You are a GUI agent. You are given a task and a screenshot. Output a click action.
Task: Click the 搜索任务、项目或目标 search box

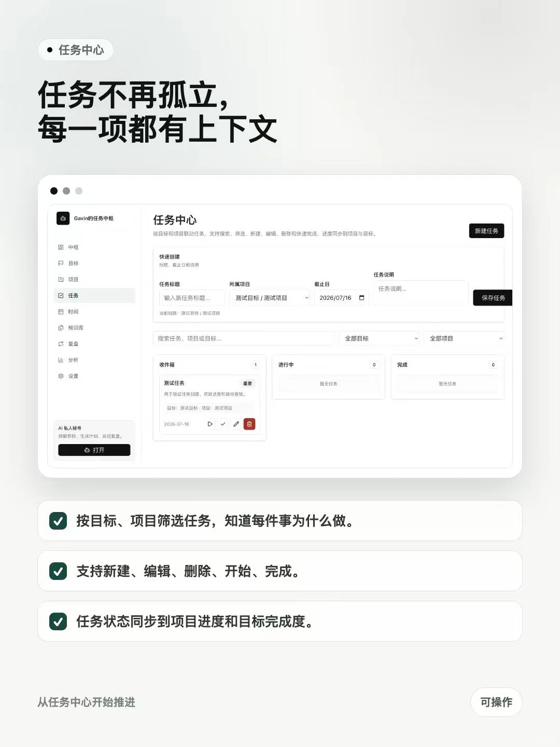[x=244, y=338]
